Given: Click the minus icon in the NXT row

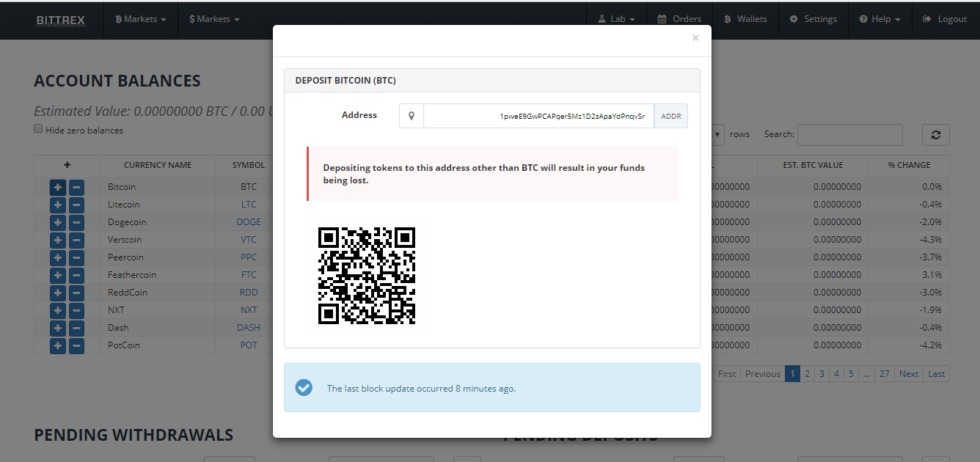Looking at the screenshot, I should (76, 310).
